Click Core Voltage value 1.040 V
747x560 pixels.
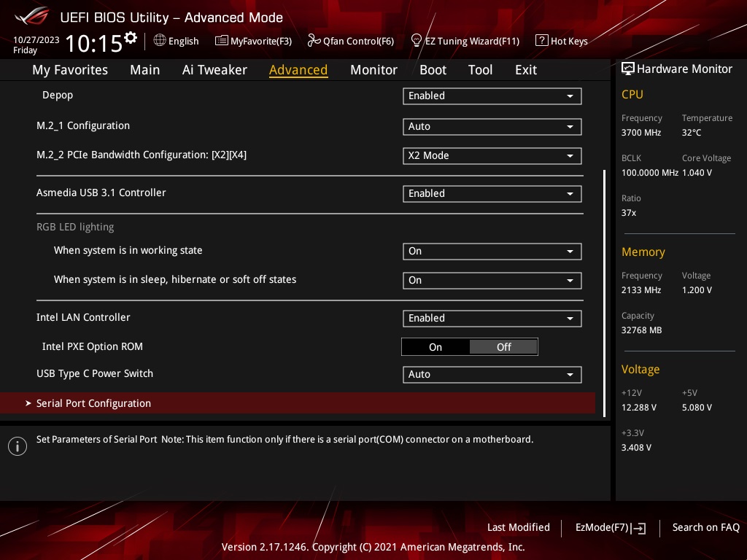[x=697, y=173]
